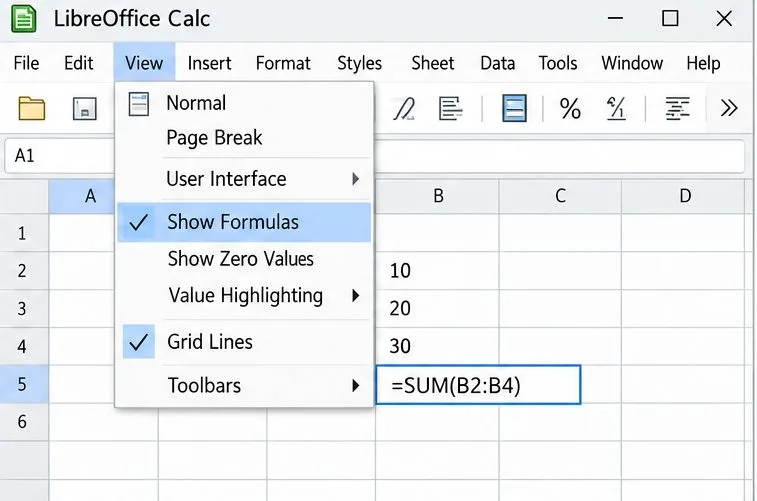Open the Sheet menu

pos(433,63)
